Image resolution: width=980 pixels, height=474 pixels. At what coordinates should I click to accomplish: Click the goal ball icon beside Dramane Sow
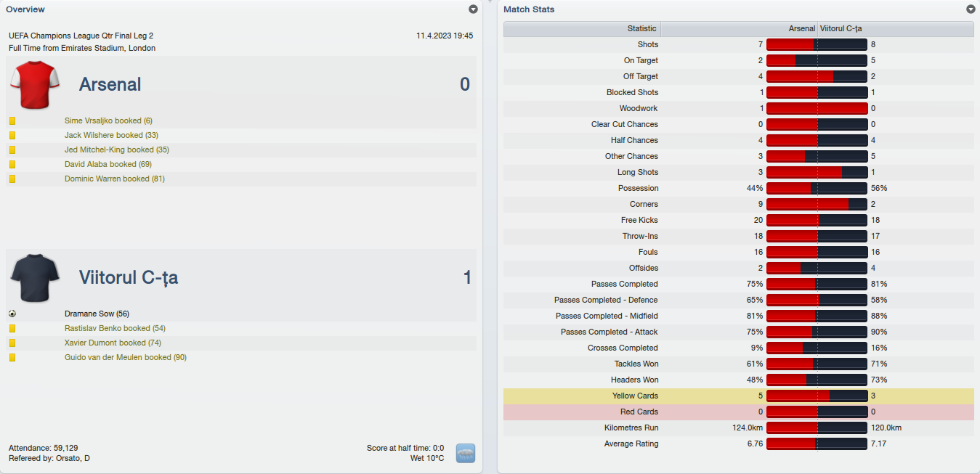(x=12, y=314)
